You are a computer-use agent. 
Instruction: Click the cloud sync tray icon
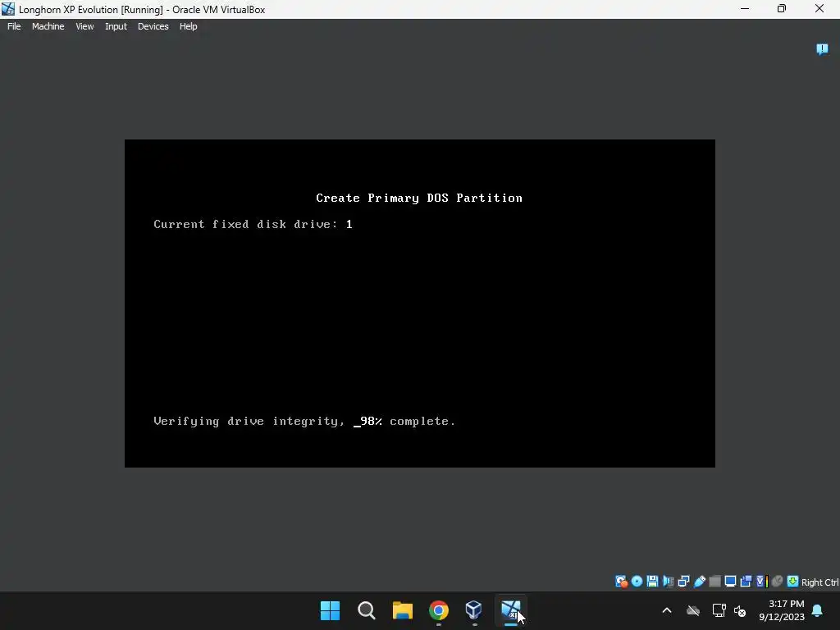click(x=693, y=610)
